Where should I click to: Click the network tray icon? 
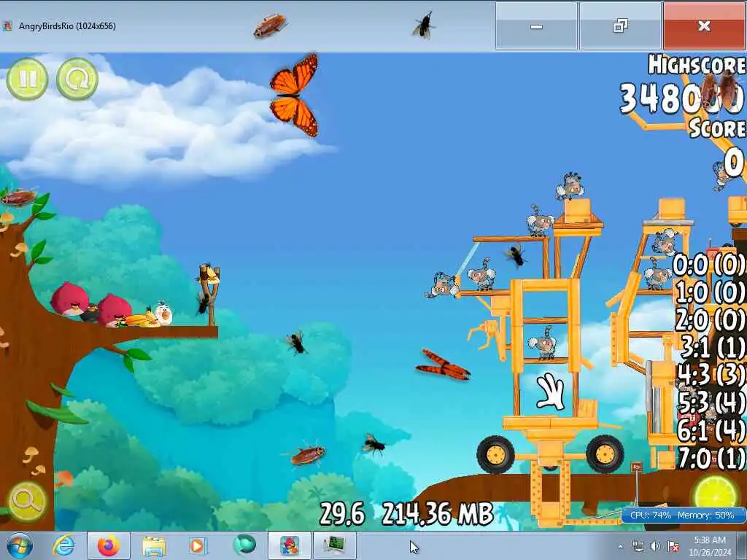[x=638, y=546]
